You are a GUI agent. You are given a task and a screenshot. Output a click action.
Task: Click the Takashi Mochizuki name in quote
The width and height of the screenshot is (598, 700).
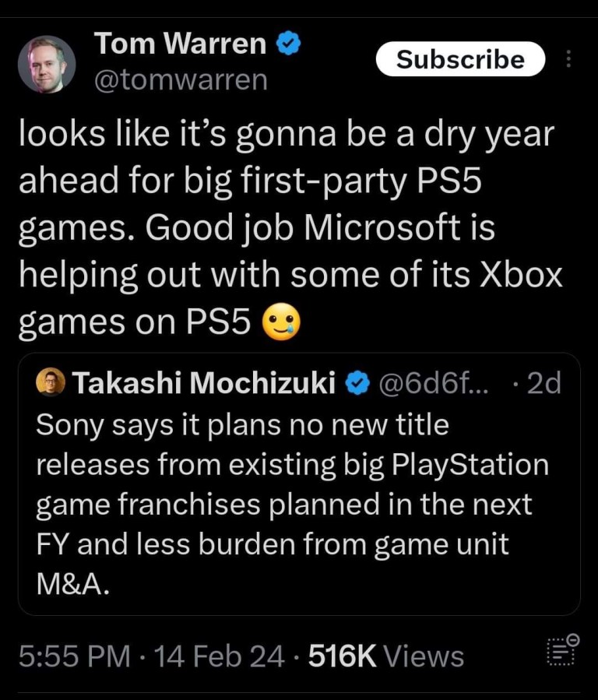coord(204,382)
